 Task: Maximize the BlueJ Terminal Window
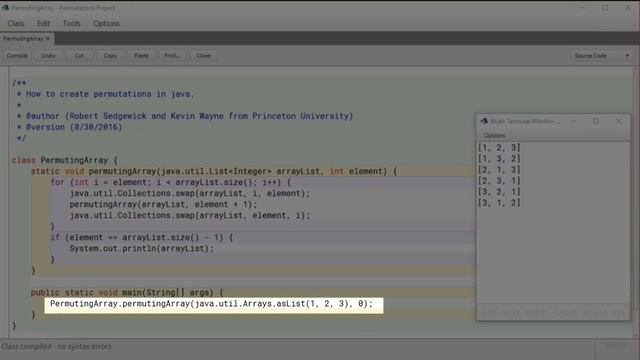pyautogui.click(x=596, y=121)
